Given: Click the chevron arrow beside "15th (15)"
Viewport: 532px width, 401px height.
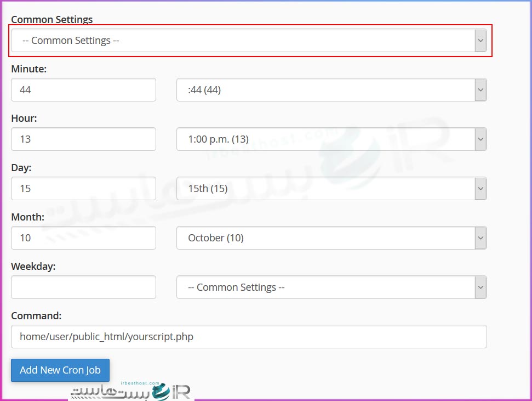Looking at the screenshot, I should coord(480,188).
